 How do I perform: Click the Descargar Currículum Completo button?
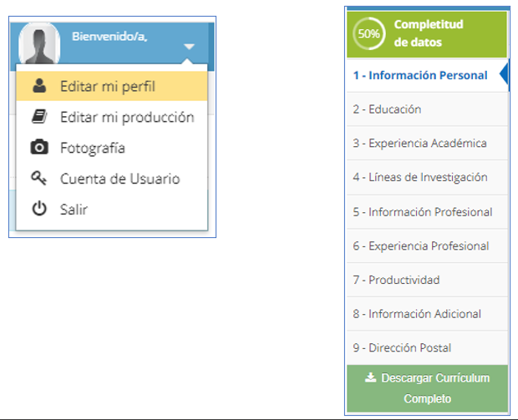click(x=427, y=388)
